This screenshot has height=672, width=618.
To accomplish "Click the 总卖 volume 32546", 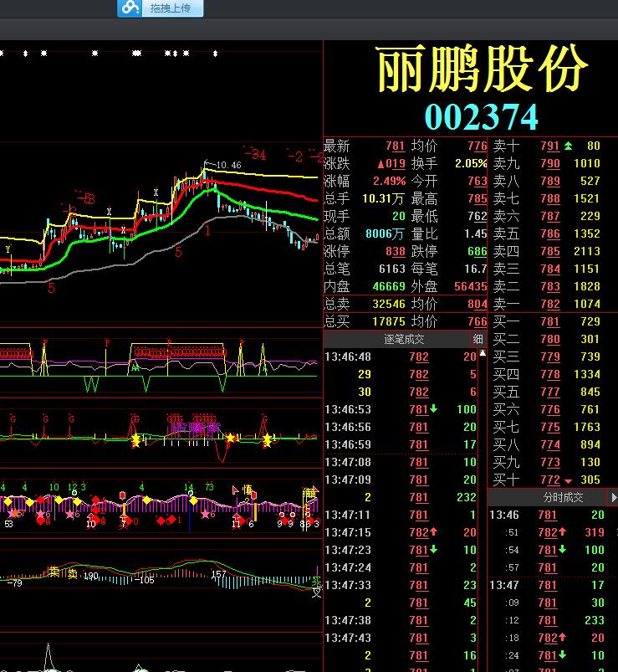I will tap(389, 304).
